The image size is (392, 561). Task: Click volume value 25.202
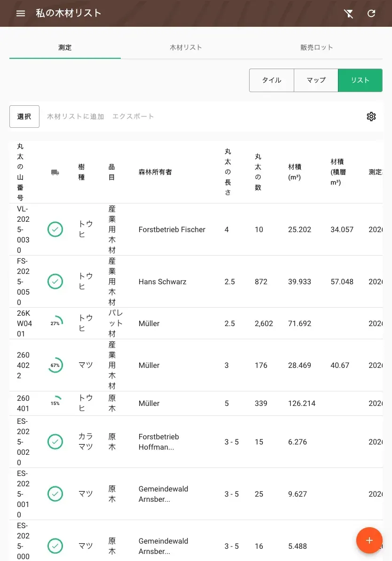(x=299, y=230)
